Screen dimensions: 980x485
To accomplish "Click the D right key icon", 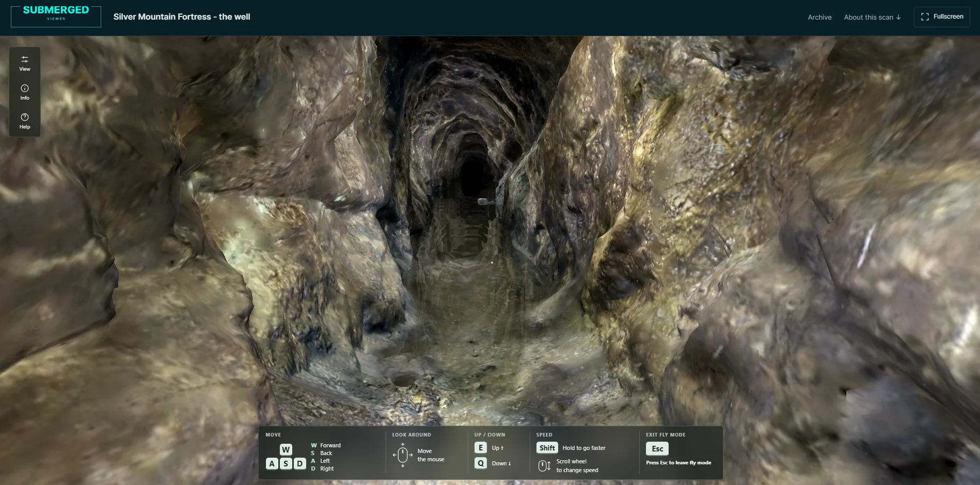I will pyautogui.click(x=300, y=463).
